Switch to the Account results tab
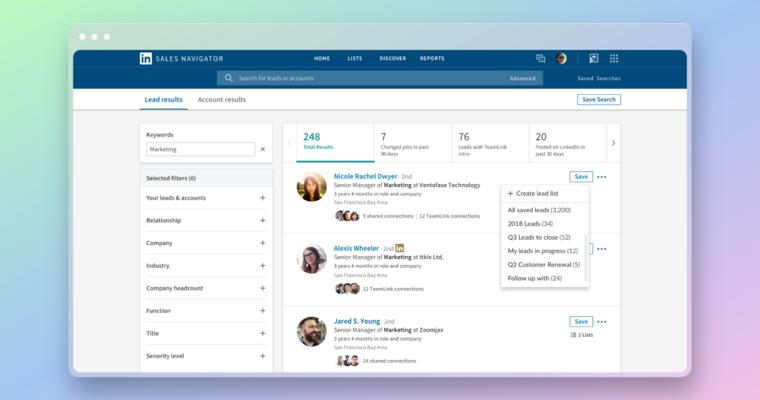The height and width of the screenshot is (400, 760). pyautogui.click(x=222, y=100)
